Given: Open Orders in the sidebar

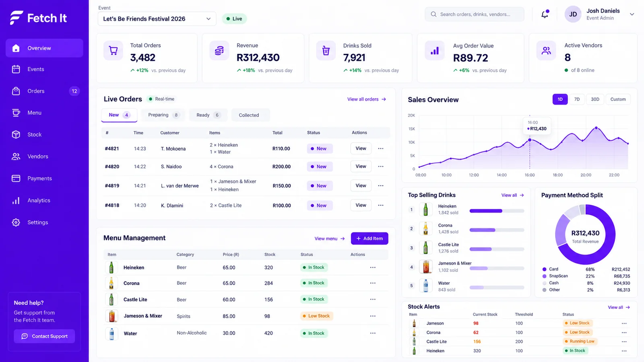Looking at the screenshot, I should coord(44,91).
